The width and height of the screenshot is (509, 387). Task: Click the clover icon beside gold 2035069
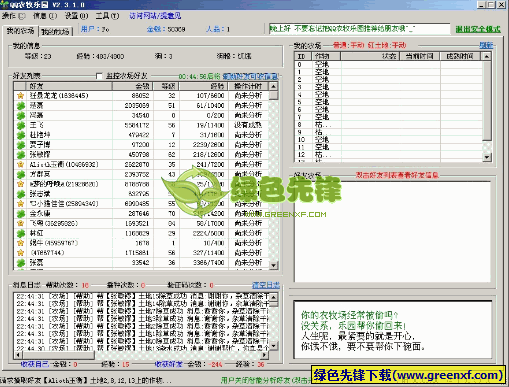pos(21,106)
